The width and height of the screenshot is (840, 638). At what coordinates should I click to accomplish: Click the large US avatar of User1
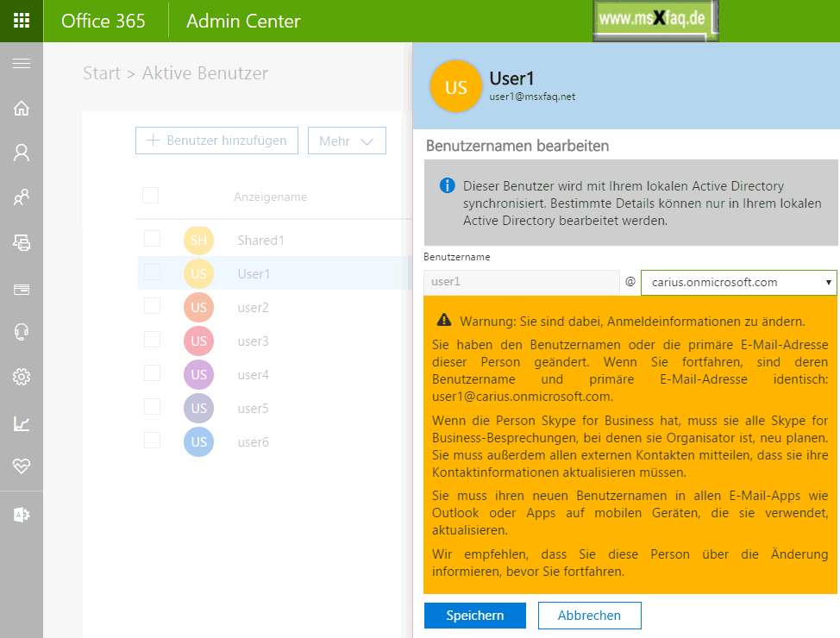[456, 86]
